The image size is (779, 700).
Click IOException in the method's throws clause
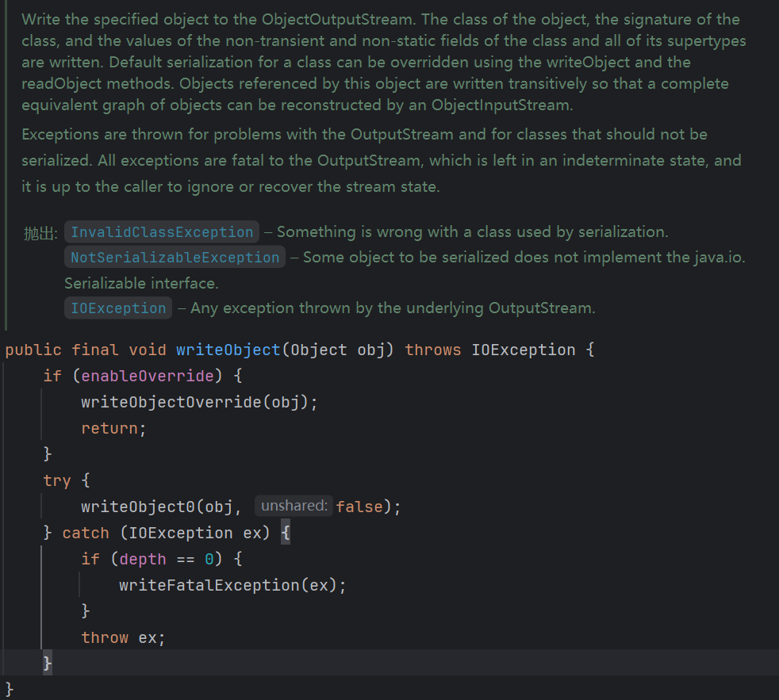(523, 350)
